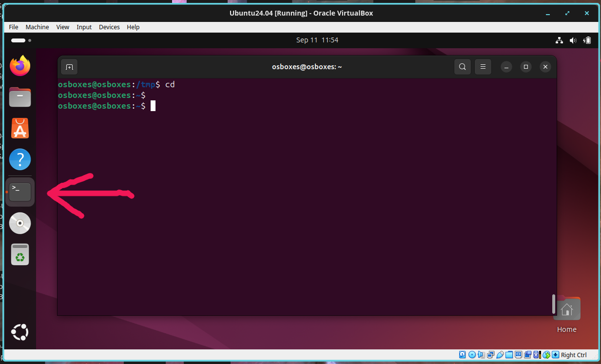Open Ubuntu App Center from dock

click(20, 129)
